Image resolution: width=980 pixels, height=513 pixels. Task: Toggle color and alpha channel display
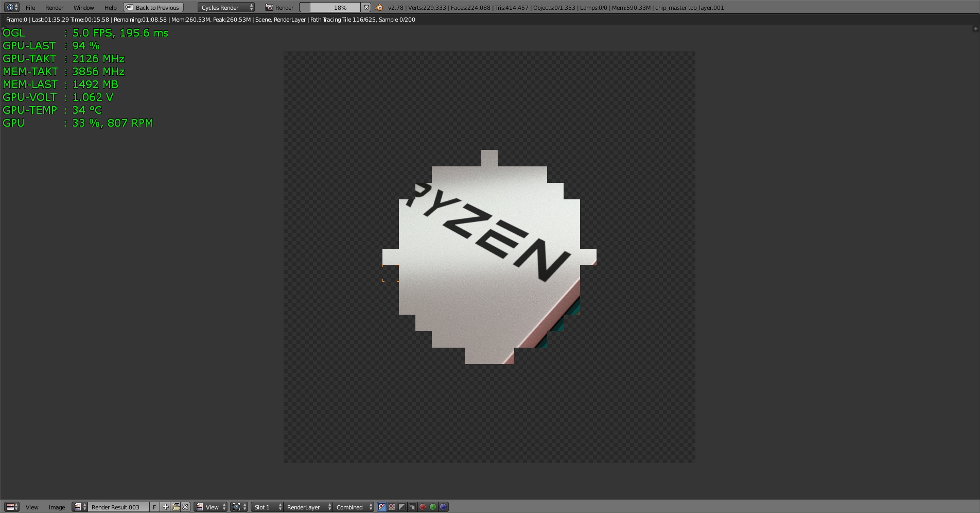(x=382, y=507)
